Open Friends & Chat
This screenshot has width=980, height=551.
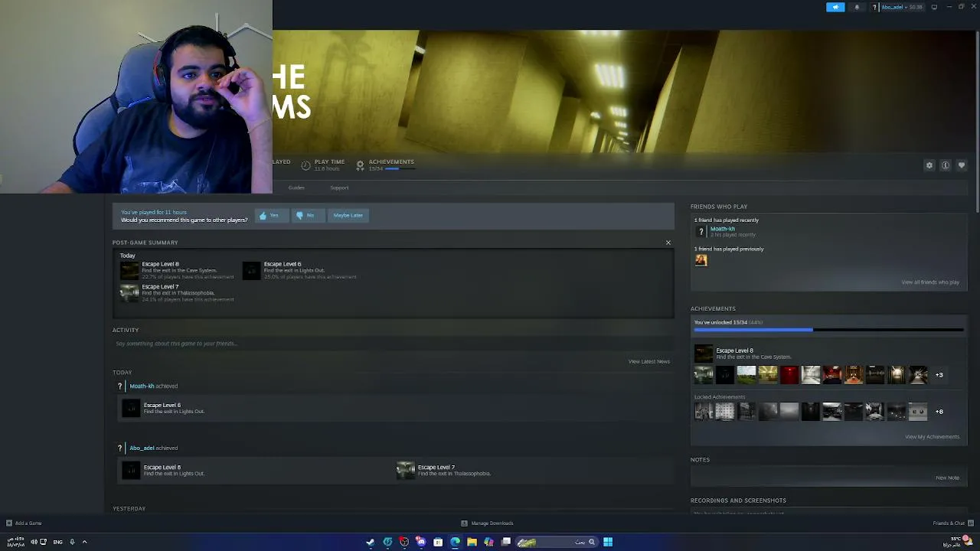[x=952, y=523]
